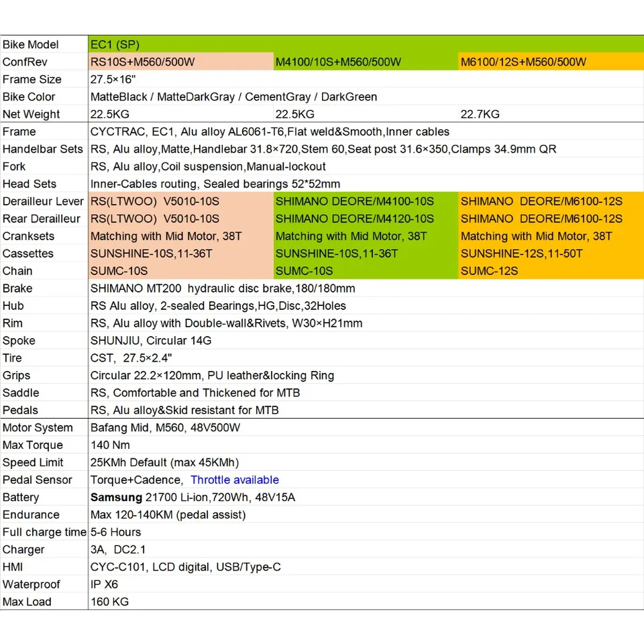Screen dimensions: 644x644
Task: Select the '5-6 Hours' charge time value
Action: pyautogui.click(x=115, y=532)
